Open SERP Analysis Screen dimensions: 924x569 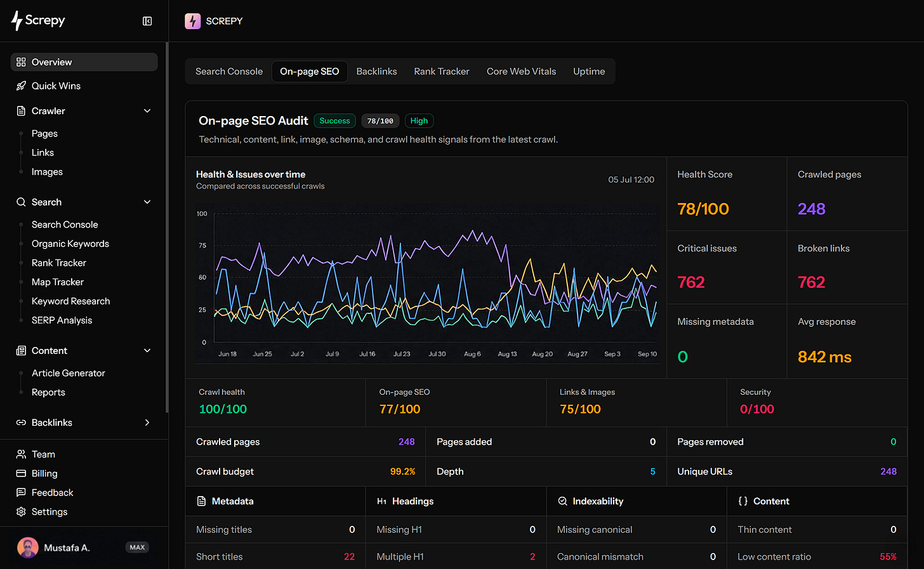coord(62,320)
